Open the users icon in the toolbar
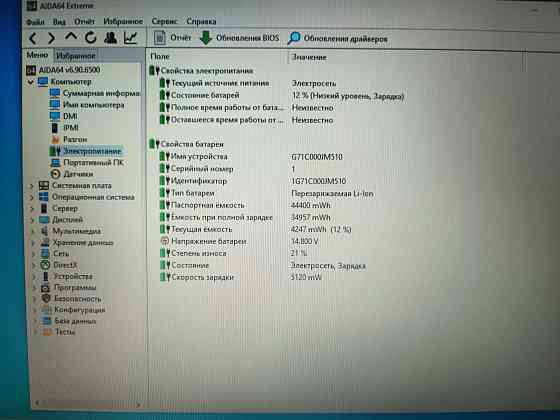560x420 pixels. click(x=110, y=38)
